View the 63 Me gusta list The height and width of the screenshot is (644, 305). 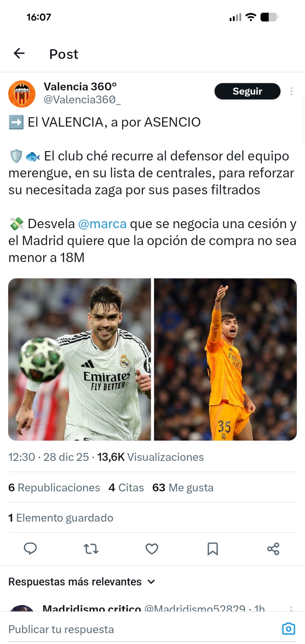pos(183,488)
